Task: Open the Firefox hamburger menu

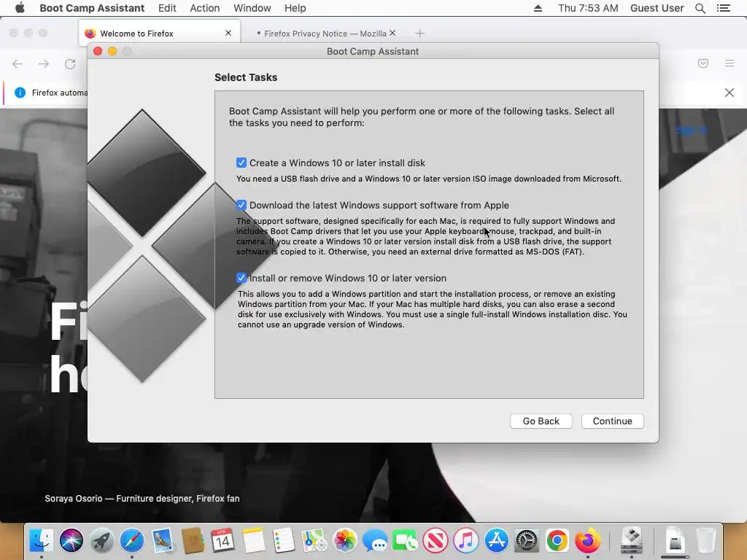Action: click(x=729, y=63)
